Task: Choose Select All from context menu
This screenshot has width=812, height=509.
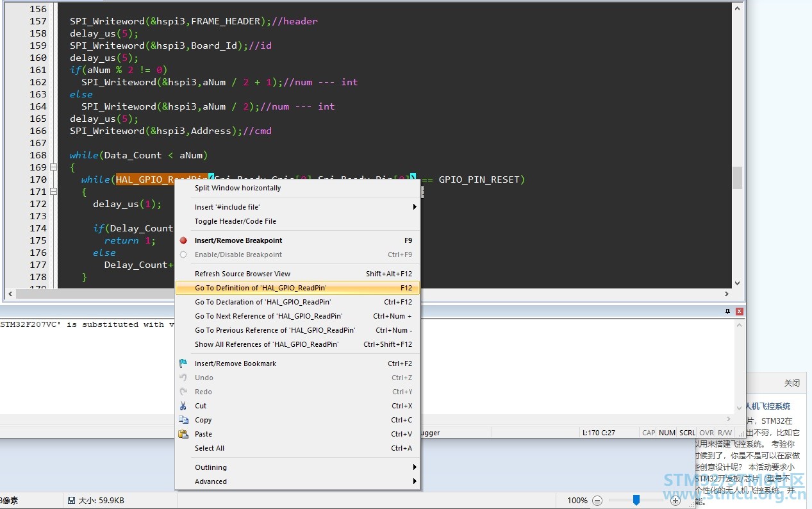Action: 297,448
